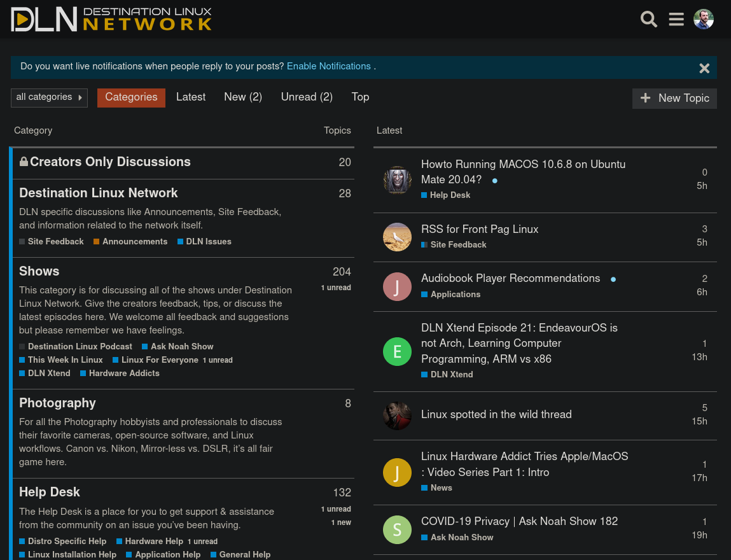Click the 5h timestamp on the RSS topic
This screenshot has height=560, width=731.
coord(702,242)
